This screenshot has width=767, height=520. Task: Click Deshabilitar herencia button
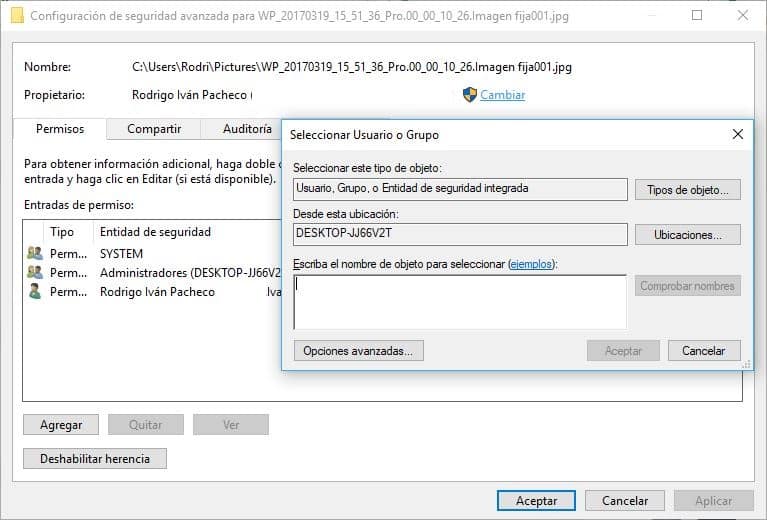[95, 459]
